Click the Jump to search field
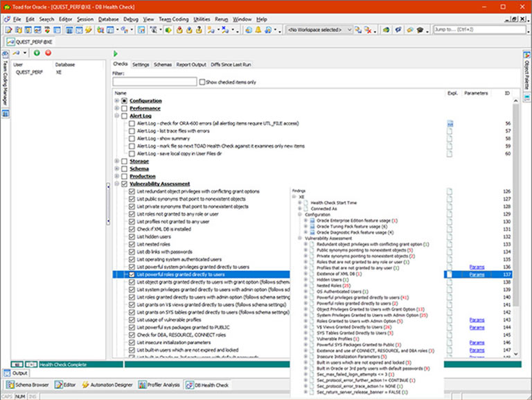Viewport: 532px width, 400px height. [480, 30]
